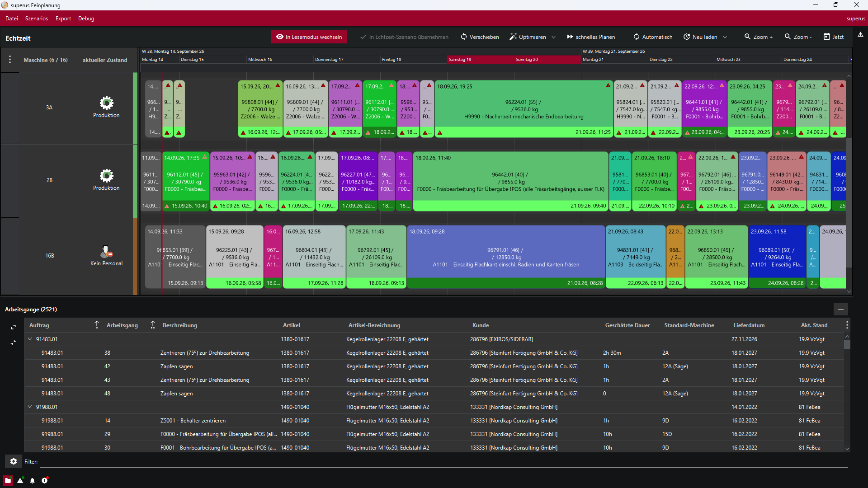The width and height of the screenshot is (868, 488).
Task: Open the Optimieren dropdown arrow
Action: pyautogui.click(x=554, y=37)
